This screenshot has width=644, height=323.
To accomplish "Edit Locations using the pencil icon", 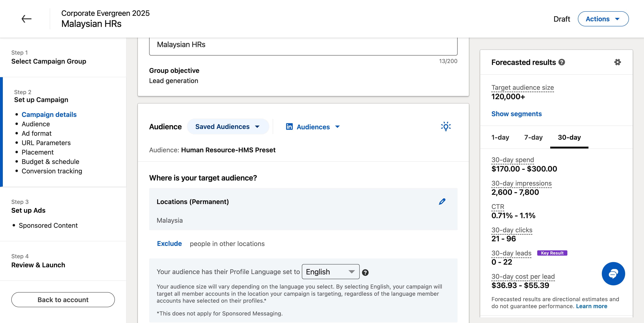I will pos(442,202).
